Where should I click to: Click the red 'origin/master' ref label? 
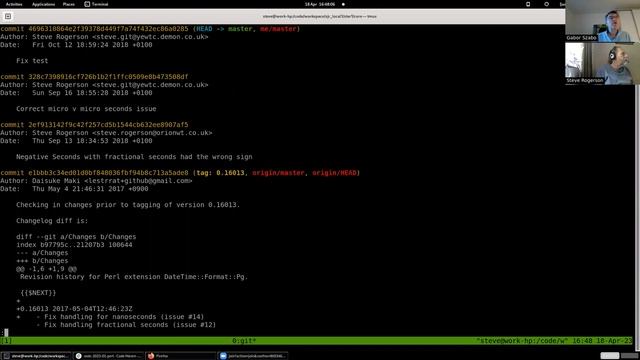pyautogui.click(x=278, y=173)
